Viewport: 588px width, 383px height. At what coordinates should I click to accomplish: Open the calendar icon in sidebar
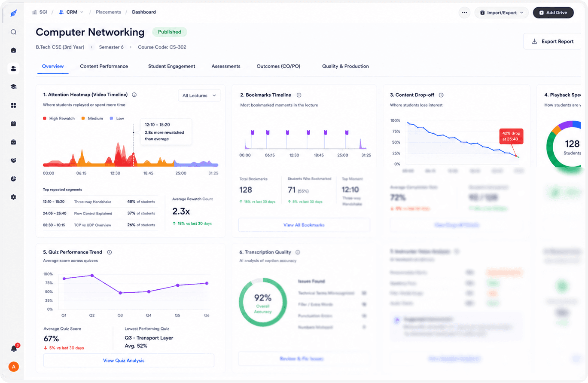pyautogui.click(x=13, y=123)
